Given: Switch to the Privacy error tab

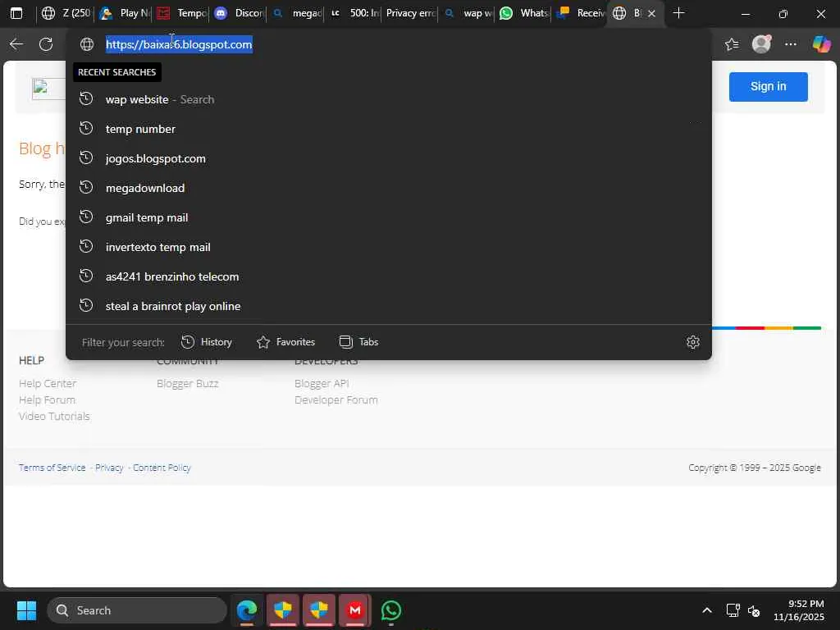Looking at the screenshot, I should tap(410, 13).
